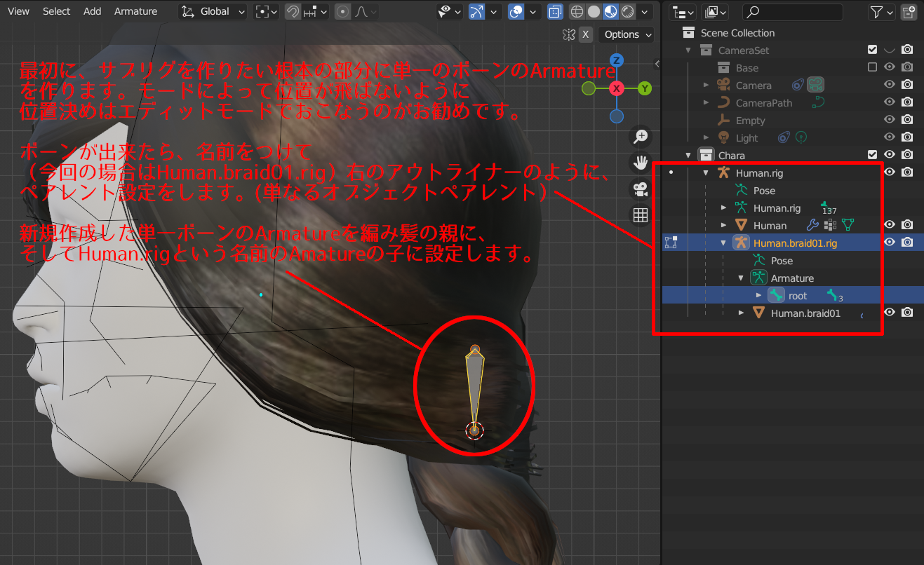
Task: Hide the Human.braid01 object with eye toggle
Action: (889, 313)
